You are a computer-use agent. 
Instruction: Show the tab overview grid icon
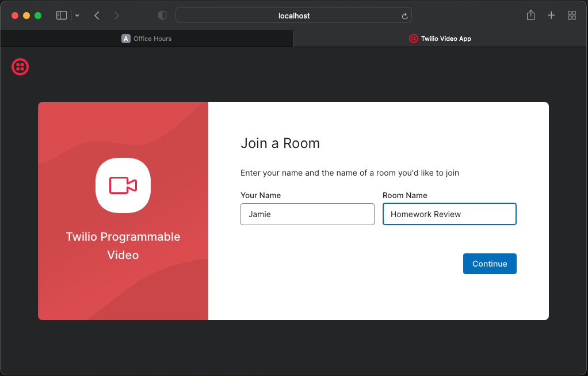click(572, 16)
